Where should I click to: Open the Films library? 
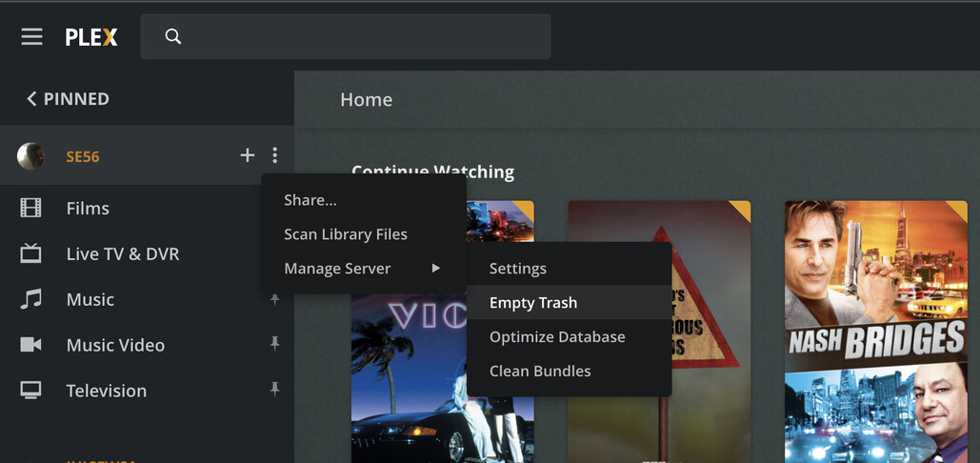click(88, 208)
